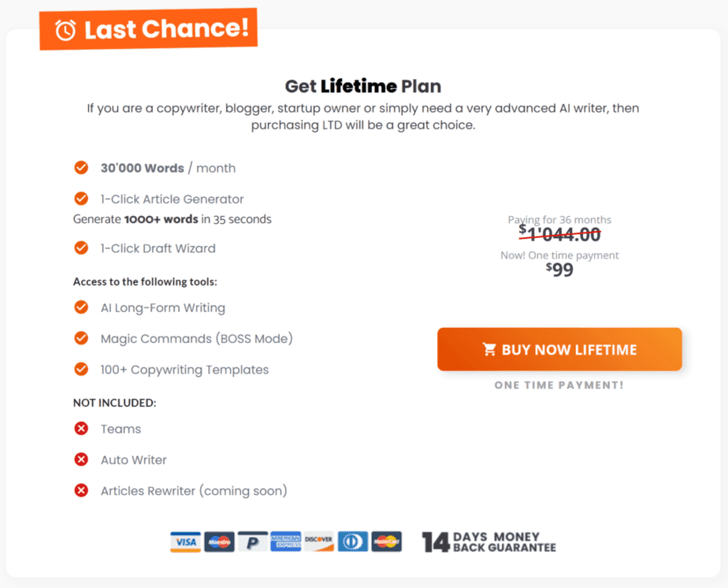The image size is (728, 588).
Task: Click the shopping cart icon on buy button
Action: [x=489, y=349]
